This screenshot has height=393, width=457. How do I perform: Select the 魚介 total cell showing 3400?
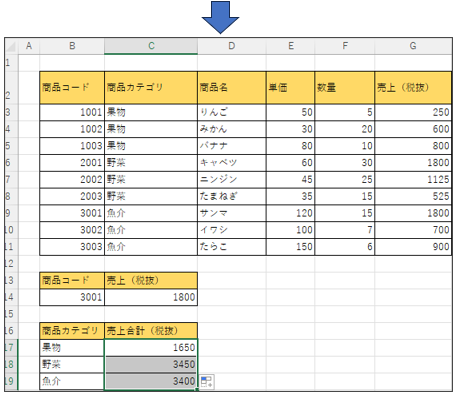click(151, 381)
